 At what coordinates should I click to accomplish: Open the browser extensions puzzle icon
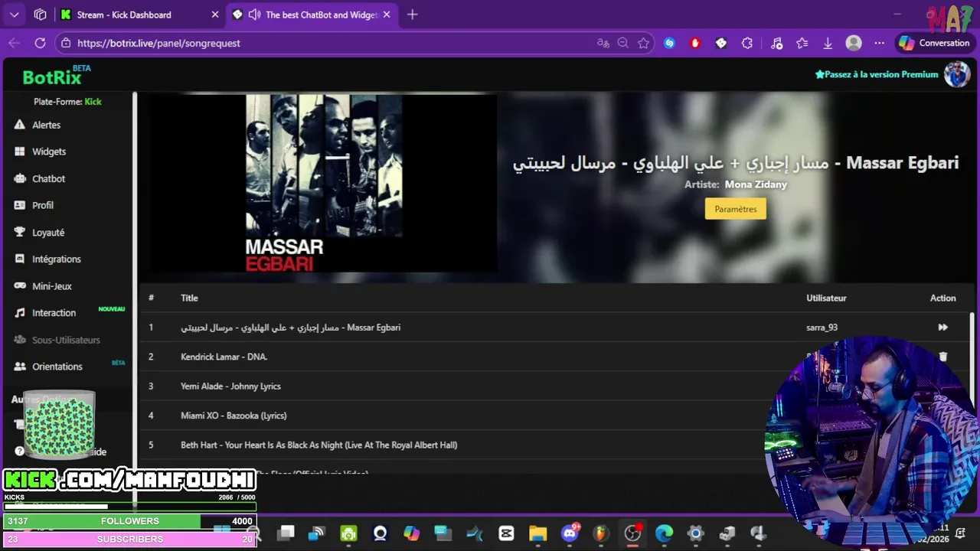coord(747,43)
